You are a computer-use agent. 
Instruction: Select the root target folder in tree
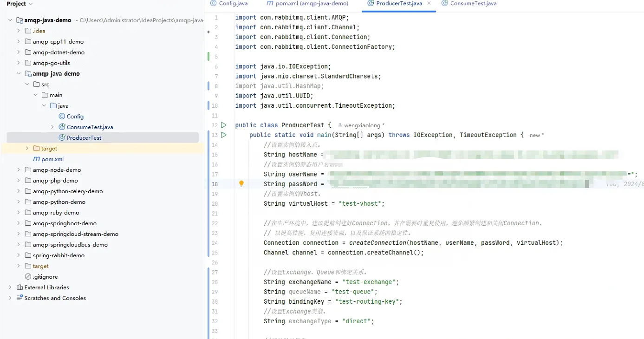point(40,266)
